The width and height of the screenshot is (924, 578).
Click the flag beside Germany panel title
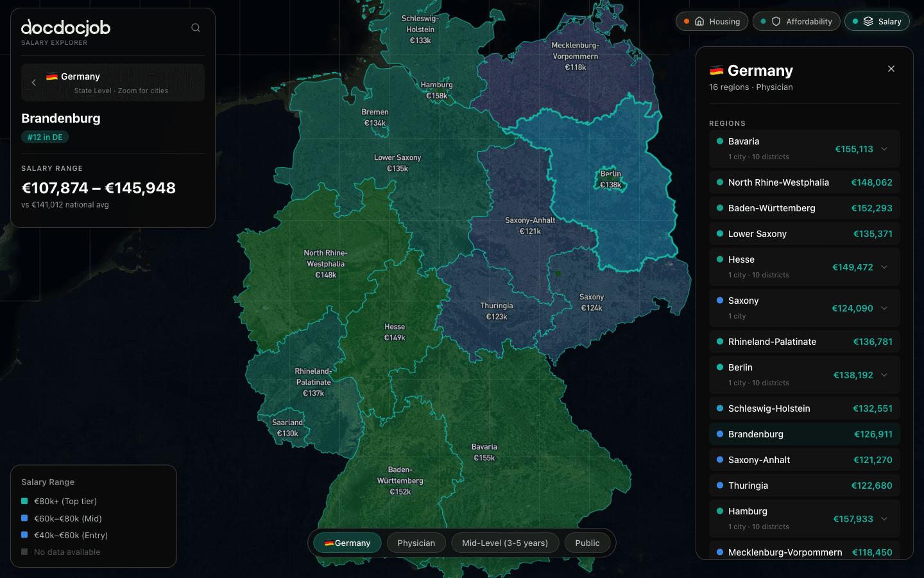point(716,71)
